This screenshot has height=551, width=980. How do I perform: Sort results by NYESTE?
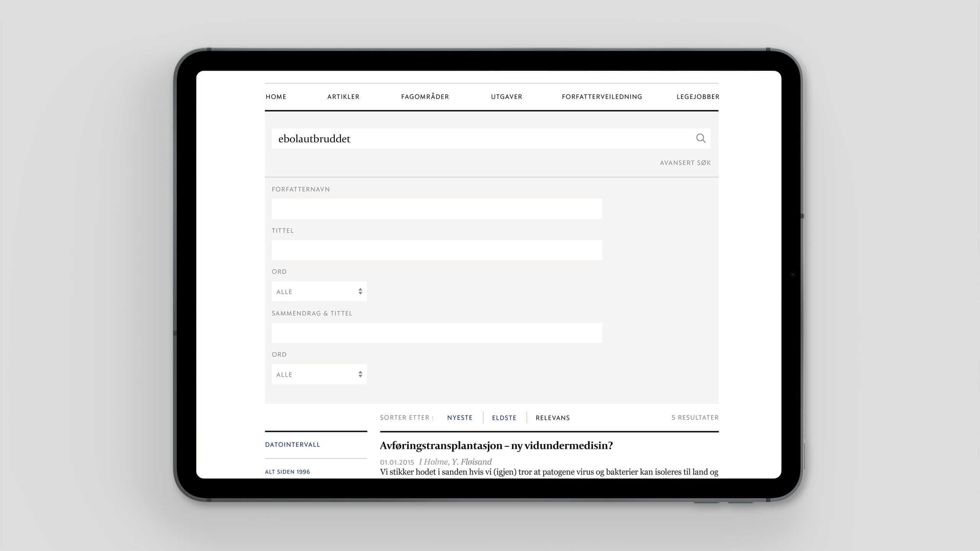[x=460, y=418]
